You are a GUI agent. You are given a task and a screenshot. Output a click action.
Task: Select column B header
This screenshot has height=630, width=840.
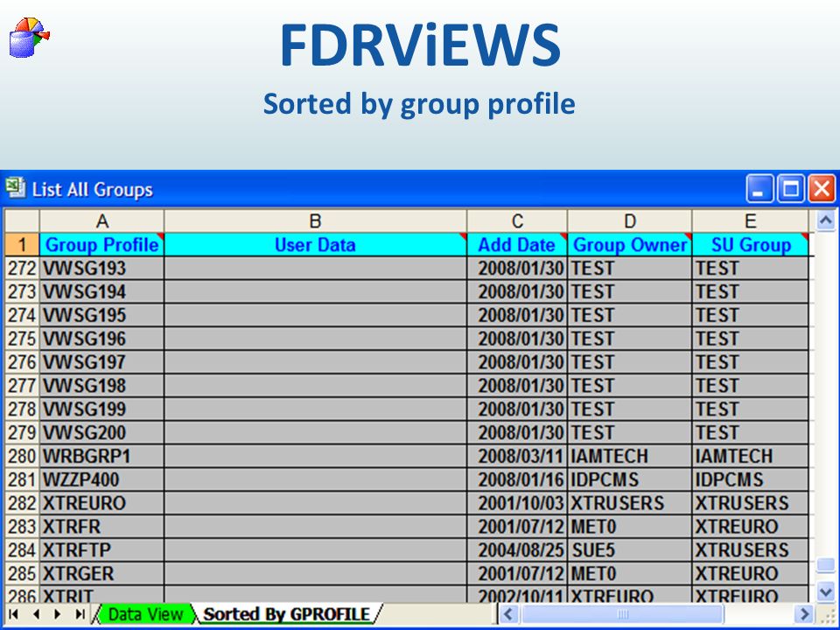click(x=315, y=220)
